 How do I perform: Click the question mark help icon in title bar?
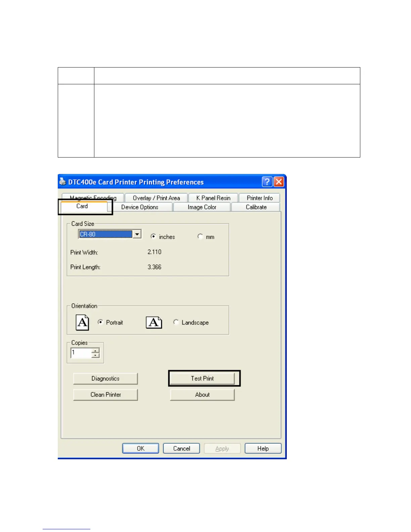267,182
